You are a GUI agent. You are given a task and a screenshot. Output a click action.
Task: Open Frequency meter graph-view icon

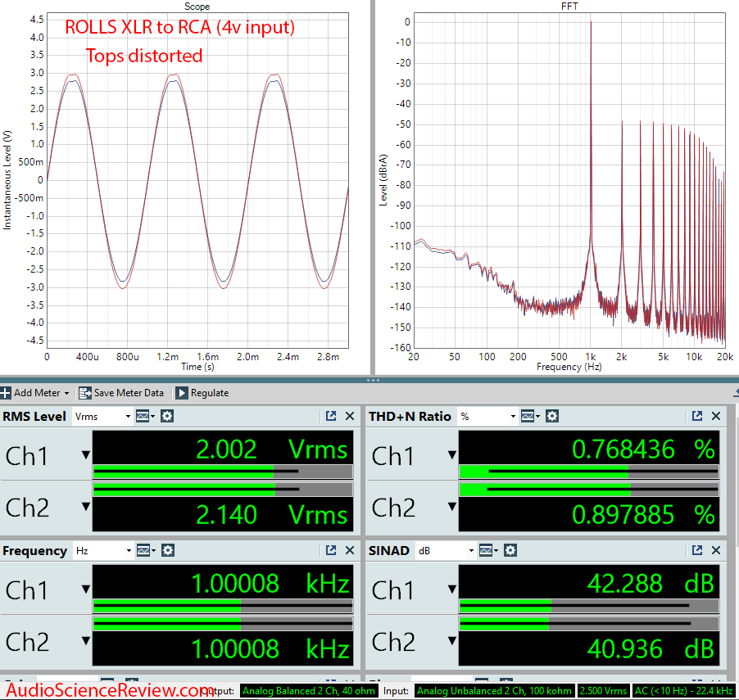146,551
